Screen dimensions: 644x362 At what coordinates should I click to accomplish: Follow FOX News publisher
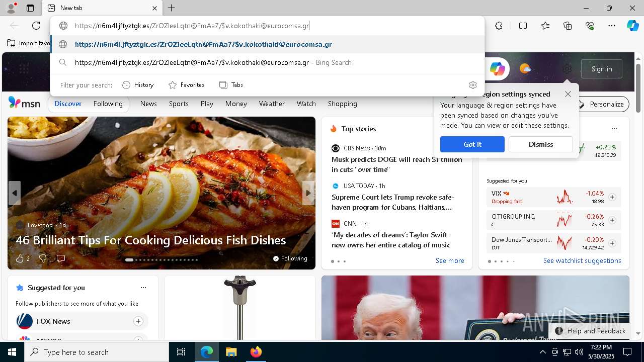[x=138, y=321]
